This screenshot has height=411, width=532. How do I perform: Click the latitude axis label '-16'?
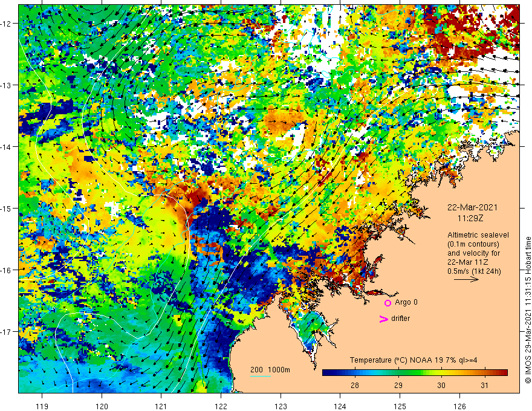(7, 270)
